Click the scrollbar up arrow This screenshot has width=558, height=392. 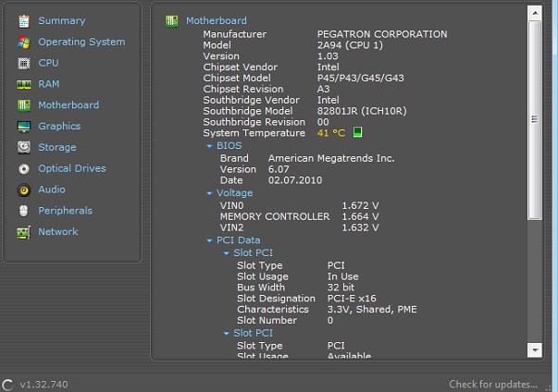[535, 14]
